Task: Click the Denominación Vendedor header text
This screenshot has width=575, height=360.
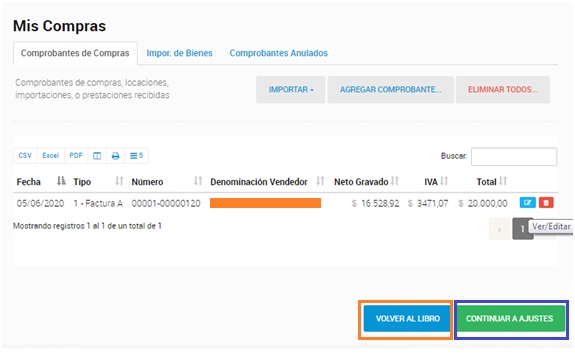Action: pyautogui.click(x=259, y=182)
